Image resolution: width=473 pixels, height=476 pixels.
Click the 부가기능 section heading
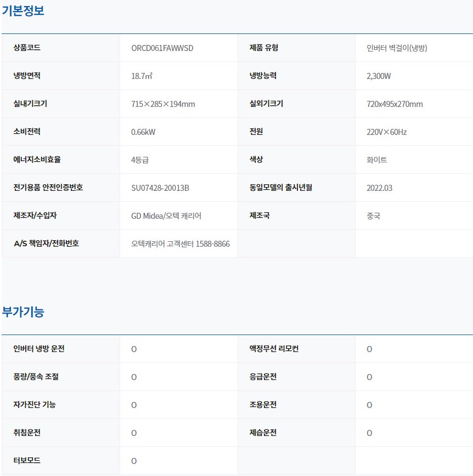23,312
